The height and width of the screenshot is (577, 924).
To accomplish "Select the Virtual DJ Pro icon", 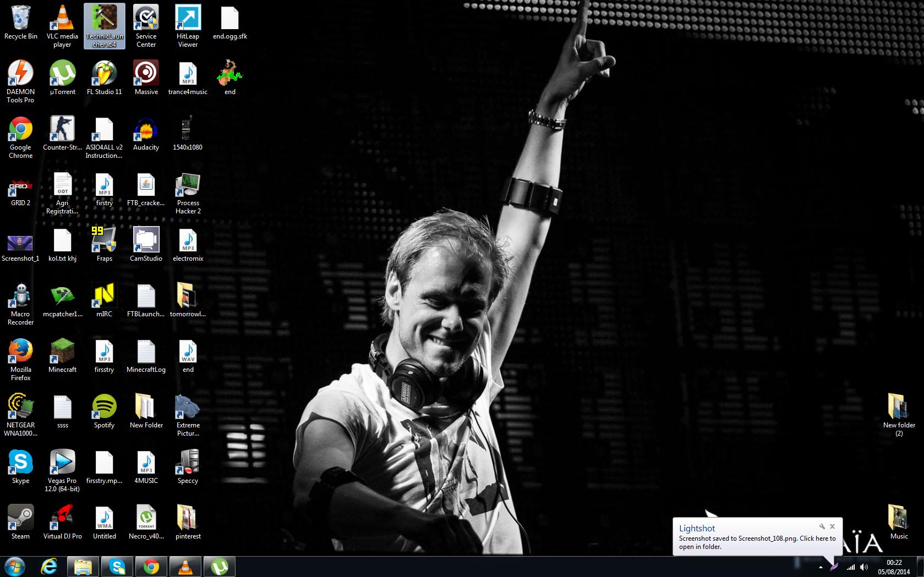I will [x=62, y=523].
